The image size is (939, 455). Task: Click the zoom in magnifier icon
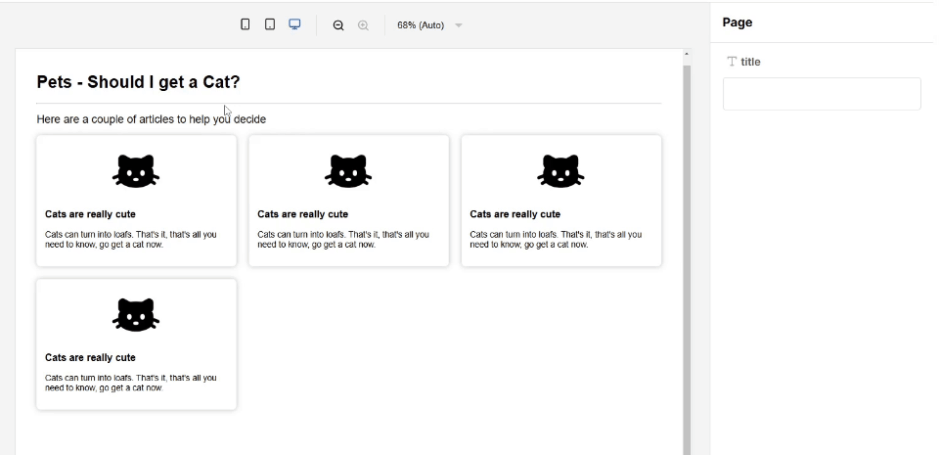[x=363, y=25]
